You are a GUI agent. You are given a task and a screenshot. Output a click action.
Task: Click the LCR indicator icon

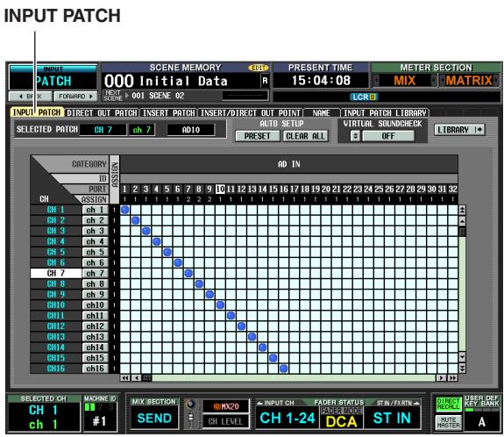363,97
